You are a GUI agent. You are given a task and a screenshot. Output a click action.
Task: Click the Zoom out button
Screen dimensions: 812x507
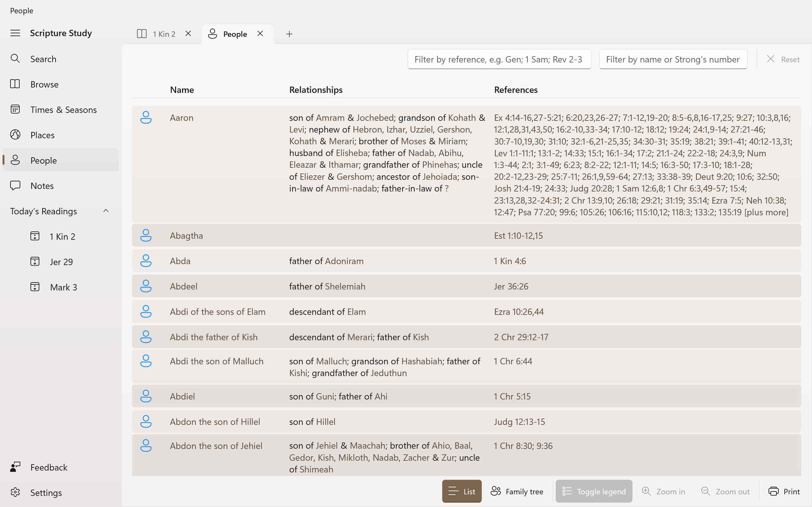(725, 491)
